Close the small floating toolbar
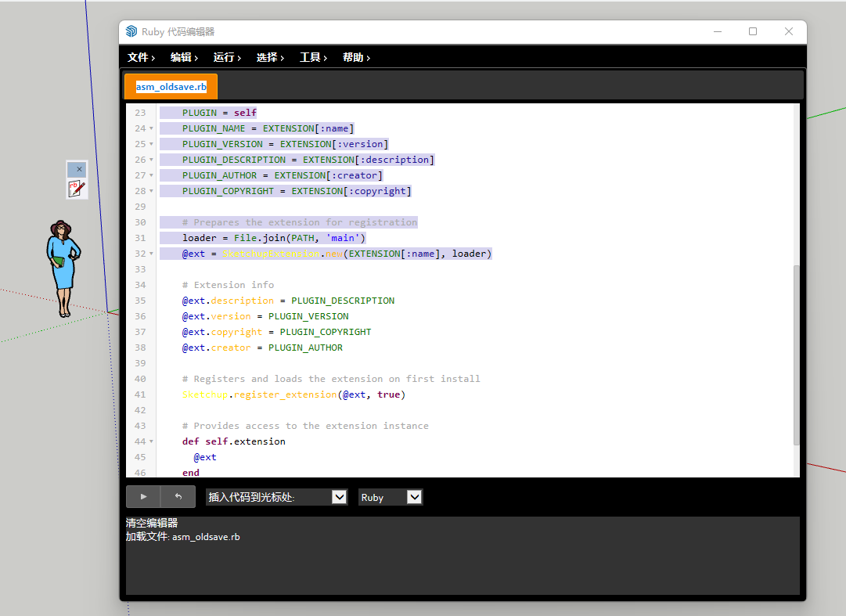846x616 pixels. [x=78, y=169]
